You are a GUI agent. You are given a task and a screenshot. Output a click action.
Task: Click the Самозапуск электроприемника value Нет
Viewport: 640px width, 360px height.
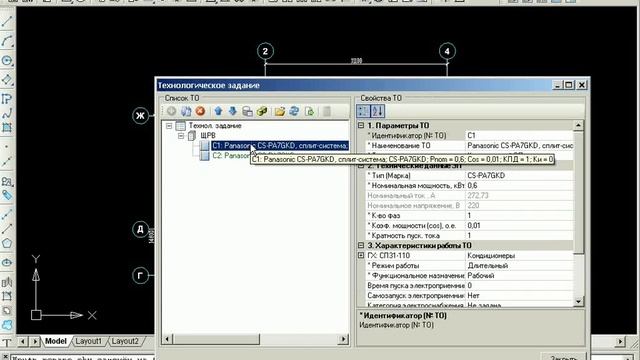click(x=520, y=296)
